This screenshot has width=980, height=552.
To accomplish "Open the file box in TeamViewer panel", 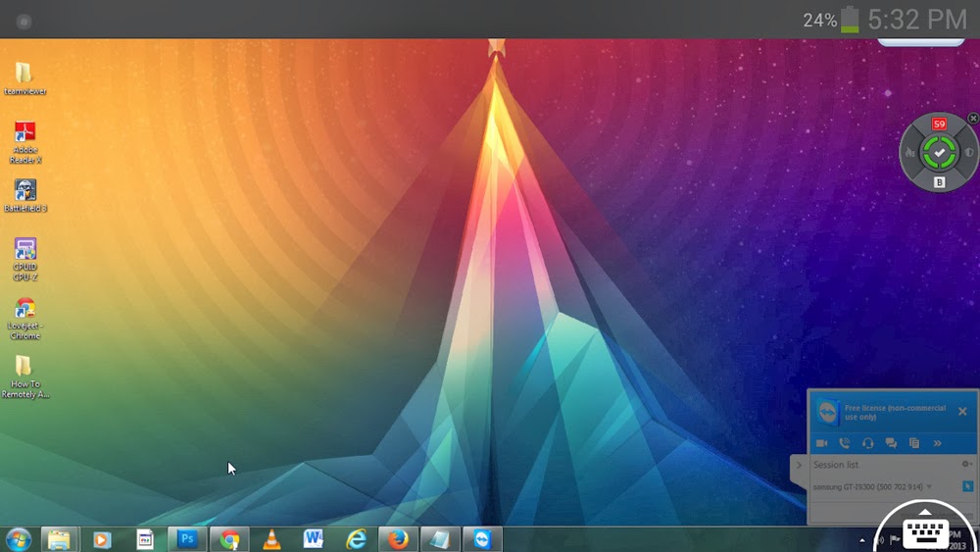I will click(x=913, y=443).
